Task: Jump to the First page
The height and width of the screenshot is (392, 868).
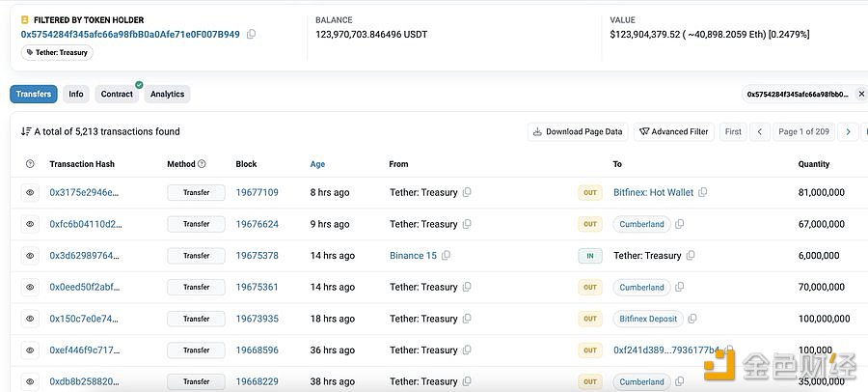Action: (x=733, y=132)
